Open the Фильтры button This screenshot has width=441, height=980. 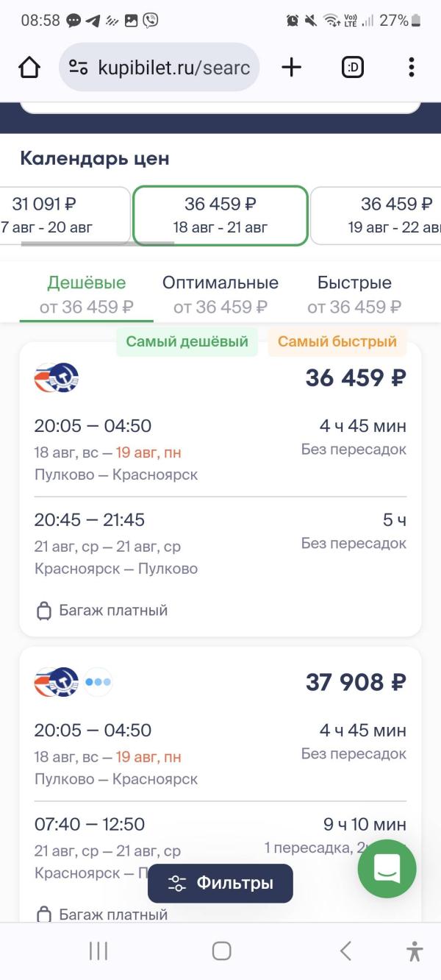coord(220,883)
